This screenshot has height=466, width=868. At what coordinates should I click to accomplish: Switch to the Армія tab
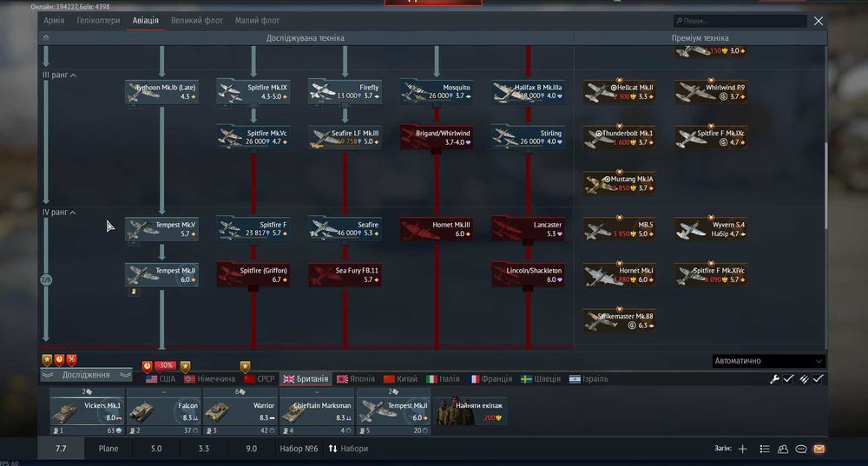coord(54,21)
